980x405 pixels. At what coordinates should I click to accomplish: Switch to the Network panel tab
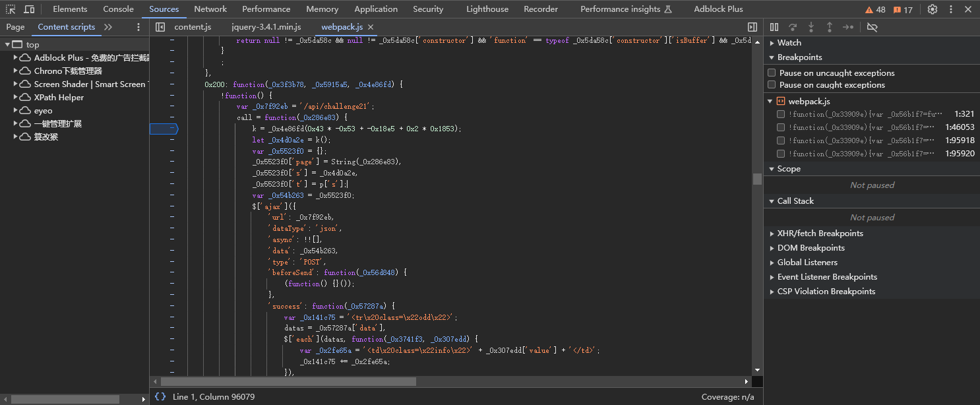210,9
